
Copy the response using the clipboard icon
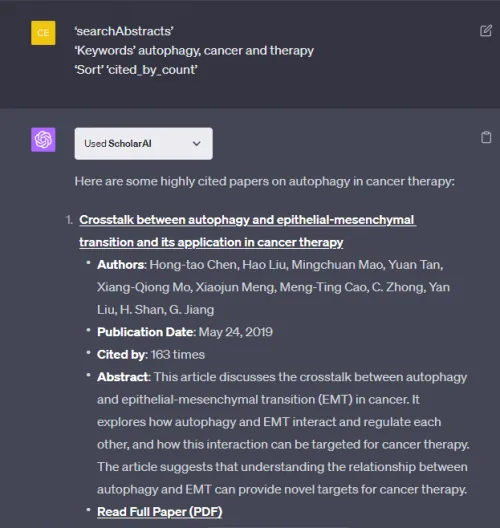(x=486, y=137)
